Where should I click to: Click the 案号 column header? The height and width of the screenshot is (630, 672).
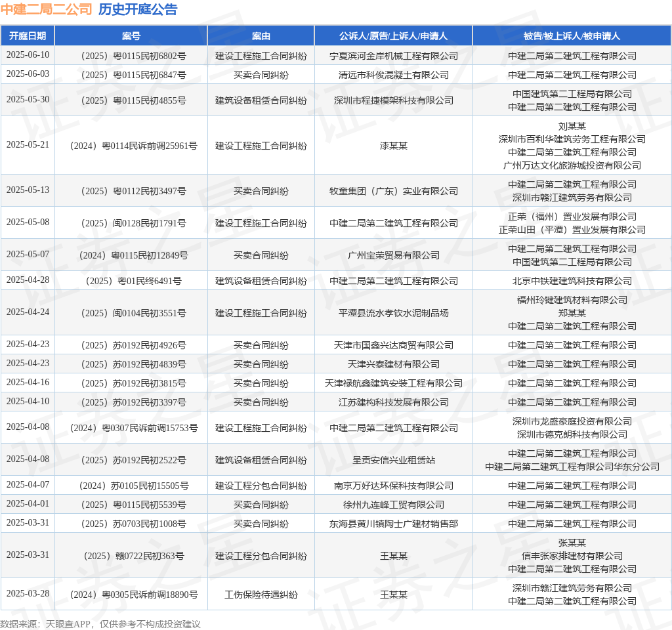click(x=131, y=36)
